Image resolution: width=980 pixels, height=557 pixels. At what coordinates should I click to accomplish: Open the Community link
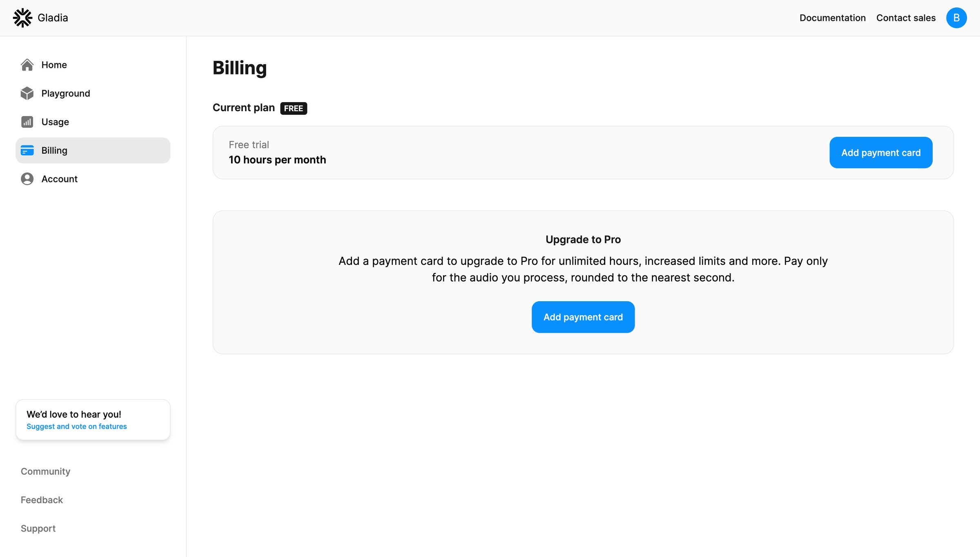point(45,471)
